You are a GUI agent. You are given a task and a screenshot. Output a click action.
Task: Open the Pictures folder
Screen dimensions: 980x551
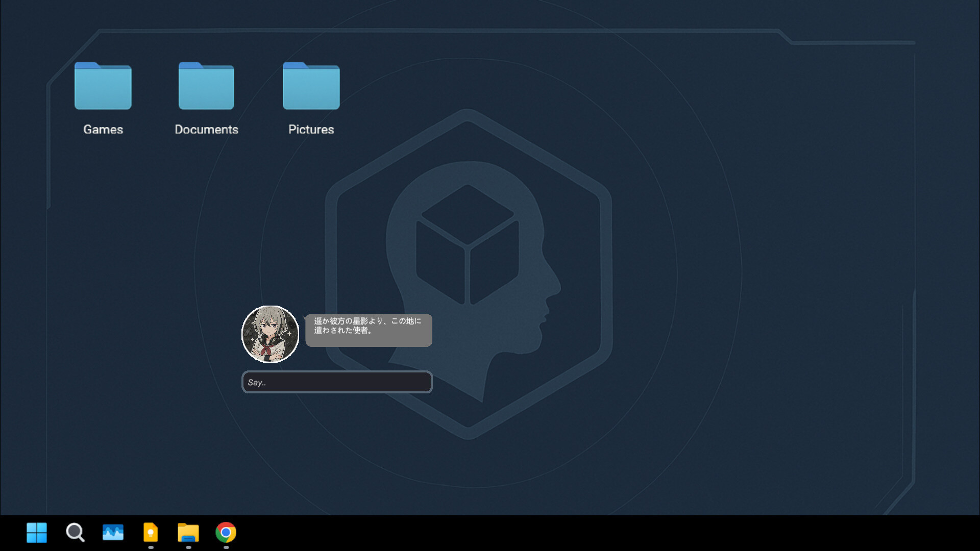[x=311, y=87]
